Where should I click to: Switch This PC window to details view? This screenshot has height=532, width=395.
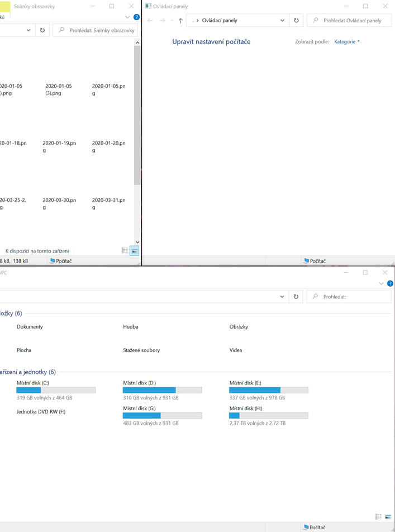click(x=378, y=517)
